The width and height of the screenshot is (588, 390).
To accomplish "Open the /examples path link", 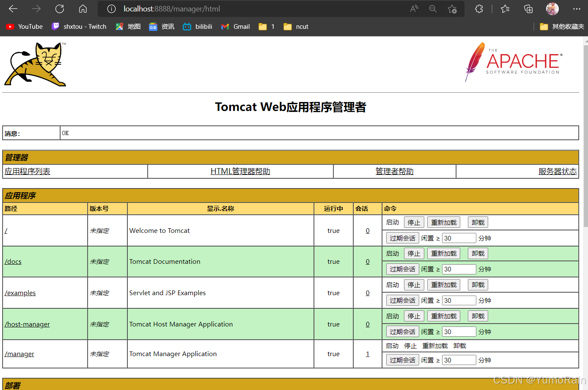I will tap(20, 293).
